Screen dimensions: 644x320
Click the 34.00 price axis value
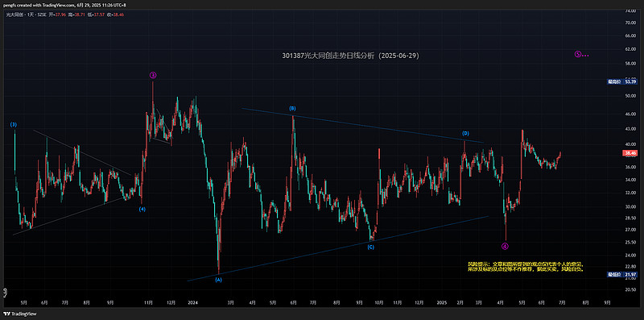pos(630,180)
